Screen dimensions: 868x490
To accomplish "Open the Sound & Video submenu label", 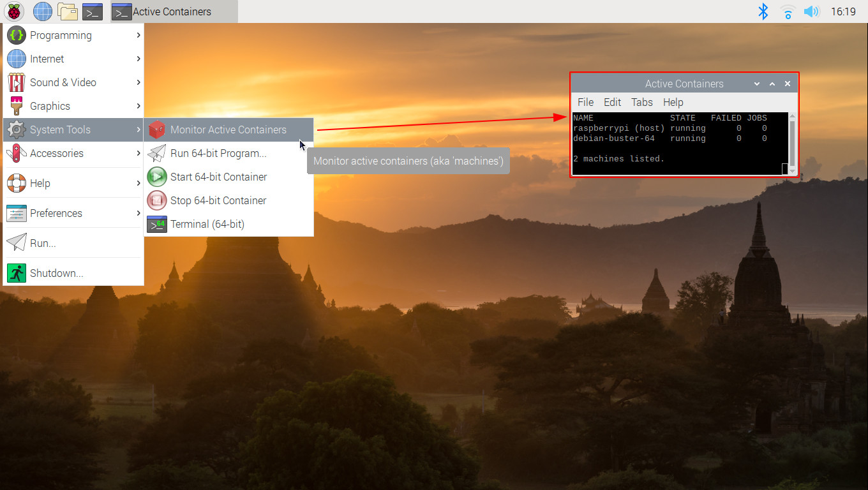I will [63, 82].
